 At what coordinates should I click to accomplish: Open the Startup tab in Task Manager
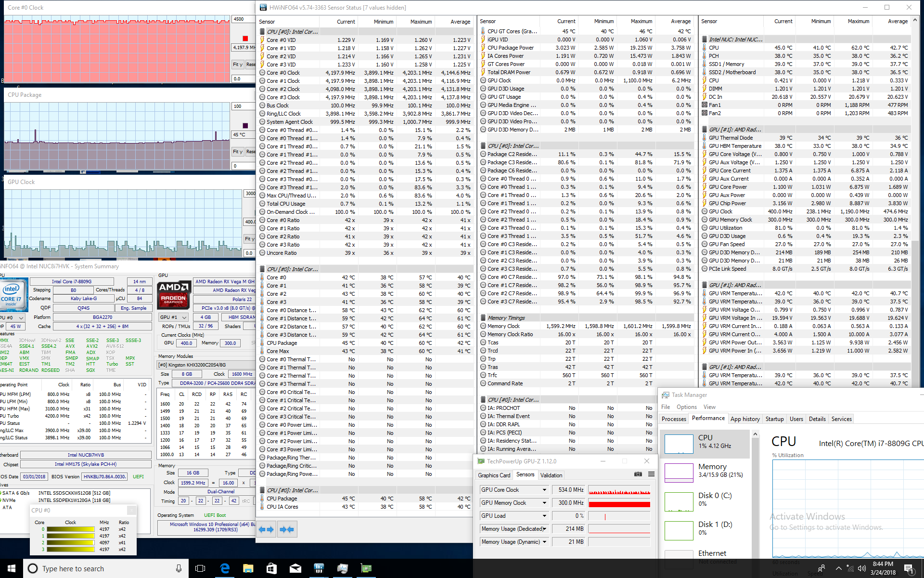(x=774, y=419)
